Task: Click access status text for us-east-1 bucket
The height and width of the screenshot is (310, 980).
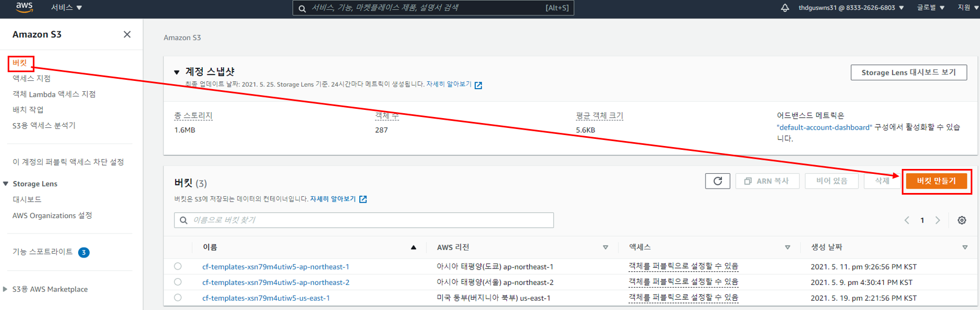Action: (683, 298)
